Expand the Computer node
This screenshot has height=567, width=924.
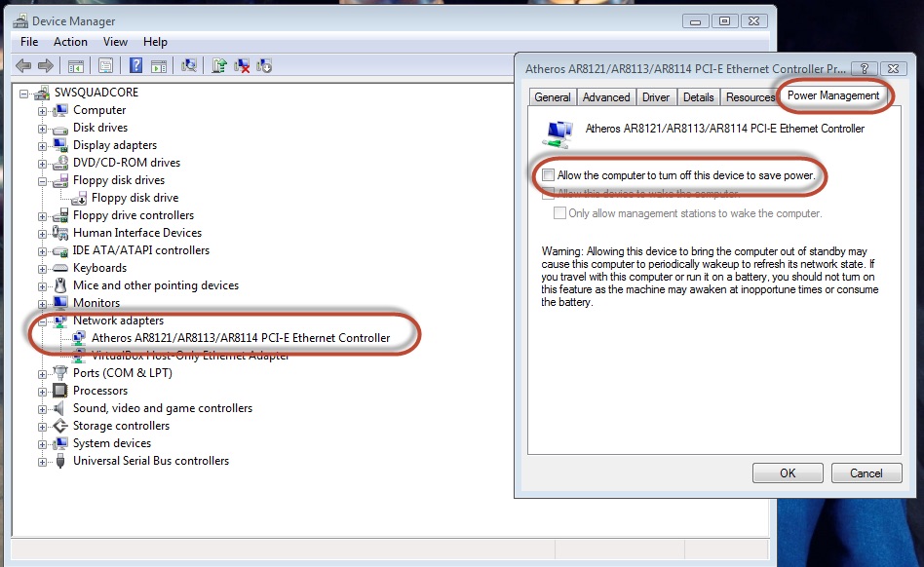42,111
